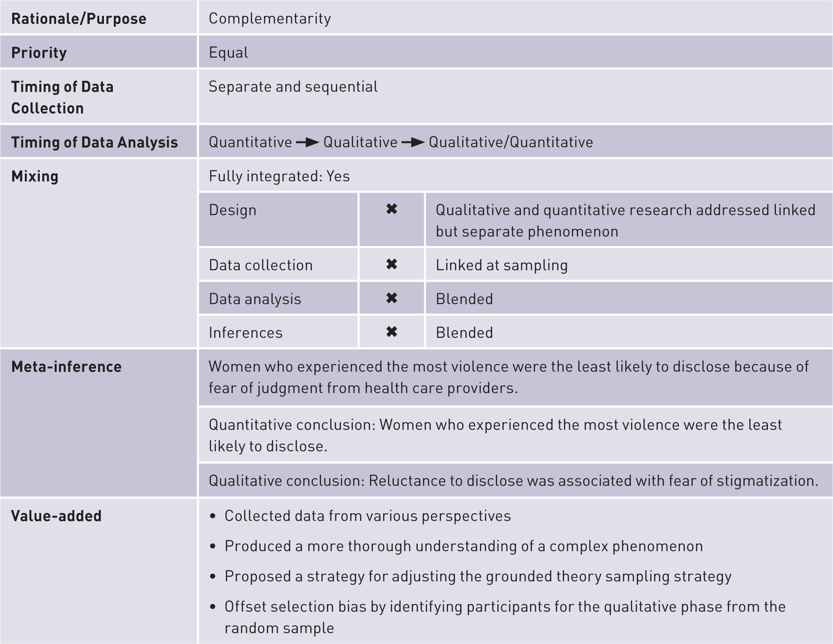Viewport: 833px width, 644px height.
Task: Click the X mark in the Design row
Action: coord(391,209)
